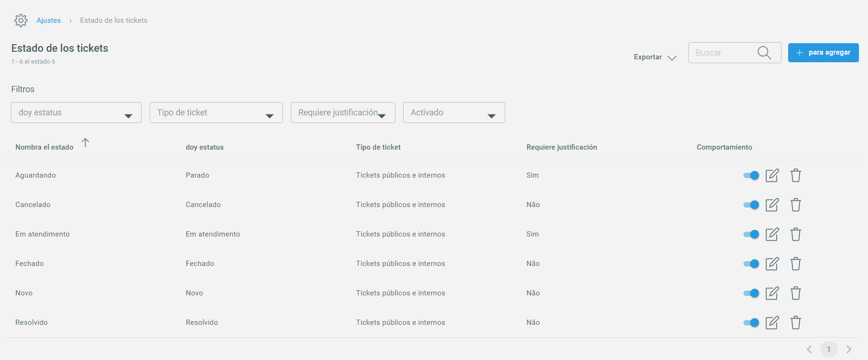Viewport: 868px width, 360px height.
Task: Edit the Fechado status row
Action: pos(772,264)
